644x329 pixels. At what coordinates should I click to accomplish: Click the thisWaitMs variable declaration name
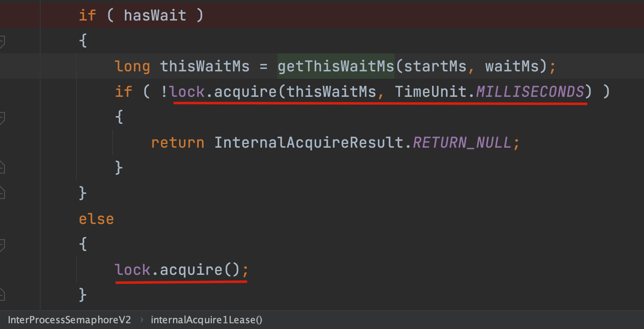tap(205, 66)
